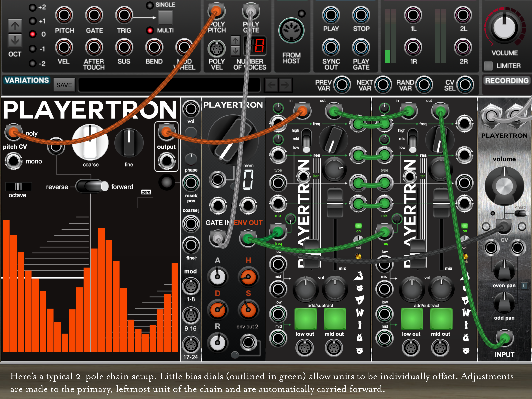Go to next variation arrow
Image resolution: width=532 pixels, height=399 pixels.
point(285,85)
